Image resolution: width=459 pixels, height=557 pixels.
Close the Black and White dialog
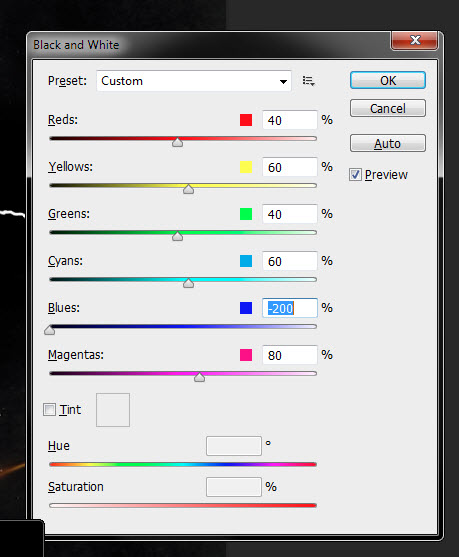[x=415, y=40]
